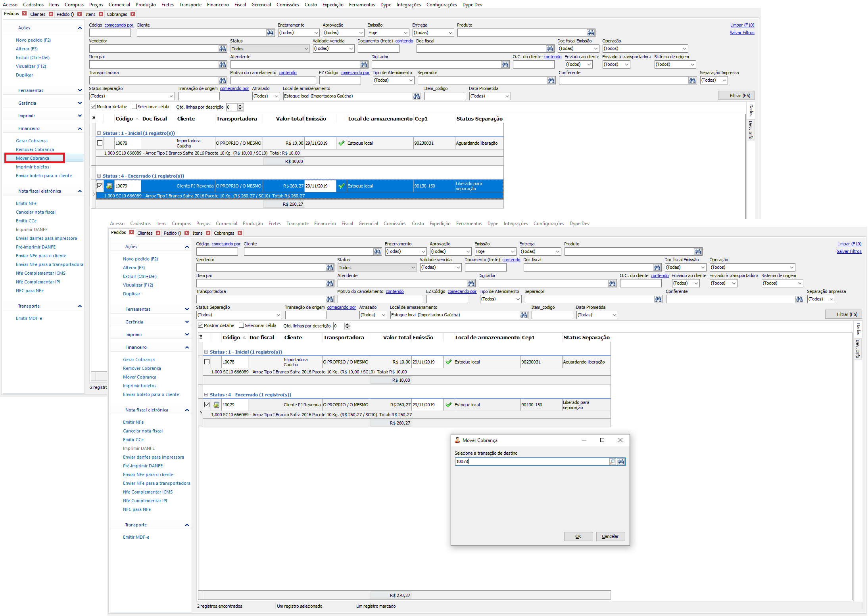Close the Itens tab in lower window
The height and width of the screenshot is (616, 868).
click(x=208, y=233)
